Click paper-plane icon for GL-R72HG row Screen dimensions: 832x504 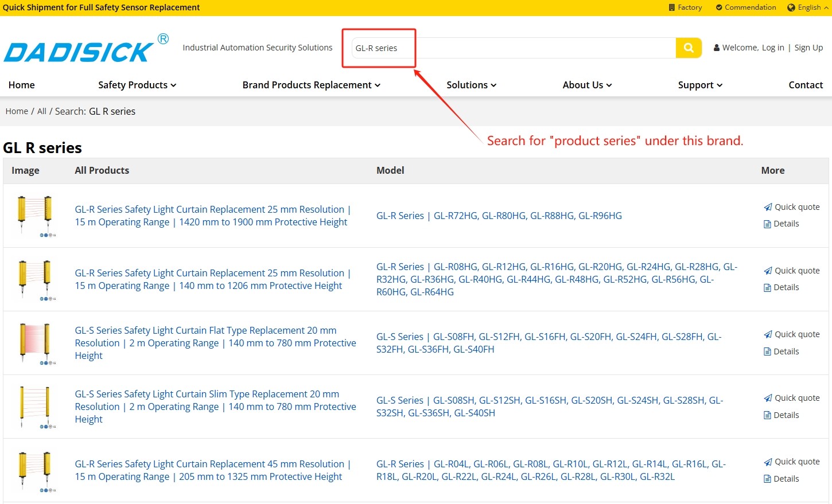point(768,207)
